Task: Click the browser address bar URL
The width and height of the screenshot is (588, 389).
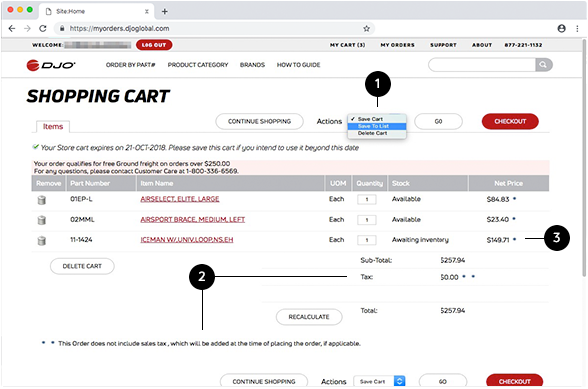Action: (120, 29)
